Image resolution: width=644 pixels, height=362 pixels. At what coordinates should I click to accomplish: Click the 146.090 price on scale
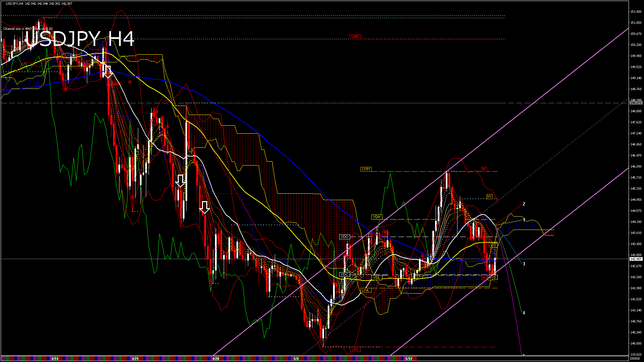tap(636, 167)
